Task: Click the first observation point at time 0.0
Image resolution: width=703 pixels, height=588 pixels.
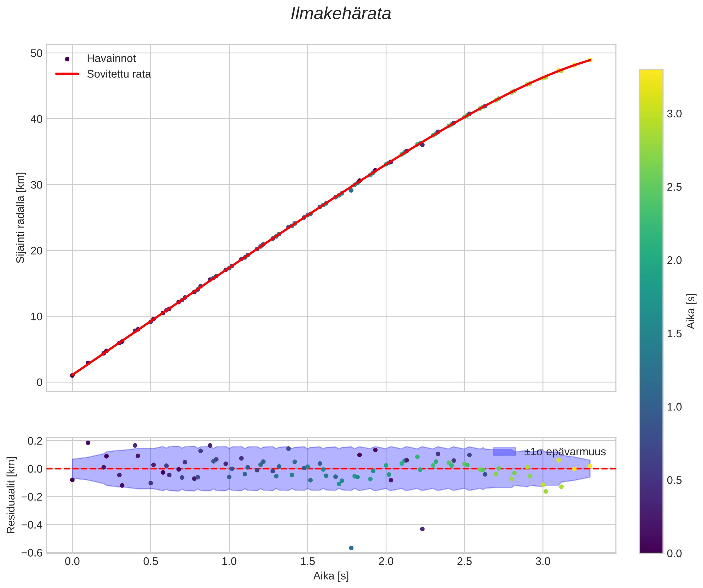Action: [x=72, y=375]
